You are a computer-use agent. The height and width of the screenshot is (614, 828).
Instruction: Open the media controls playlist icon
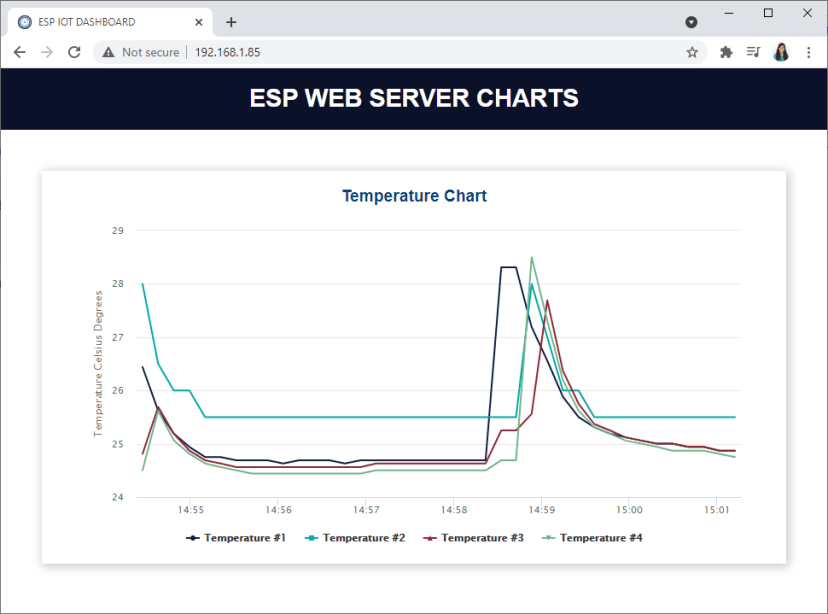pyautogui.click(x=753, y=51)
